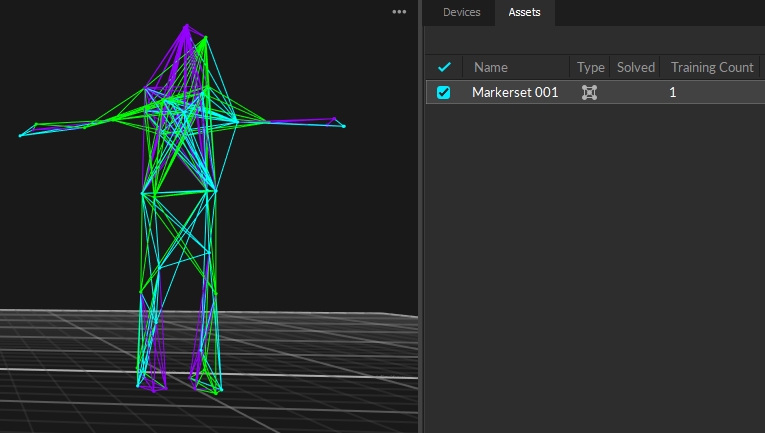
Task: Click the Type column header
Action: (x=591, y=67)
